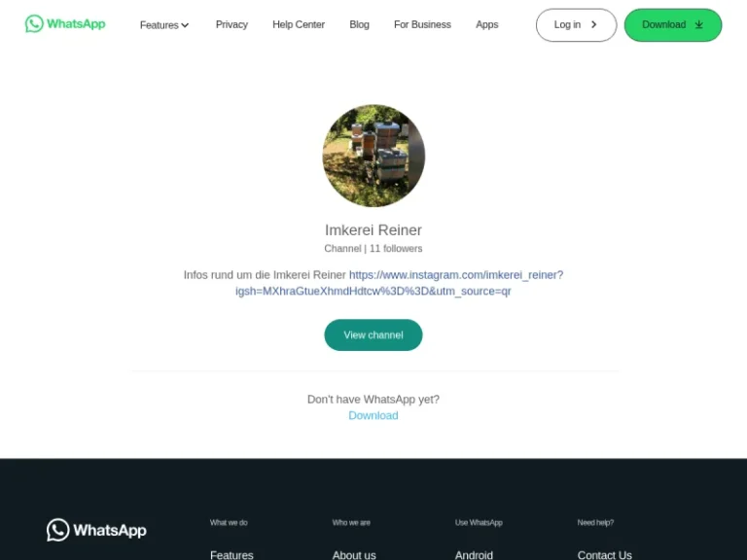Select Apps in the top navigation
Viewport: 747px width, 560px height.
487,24
